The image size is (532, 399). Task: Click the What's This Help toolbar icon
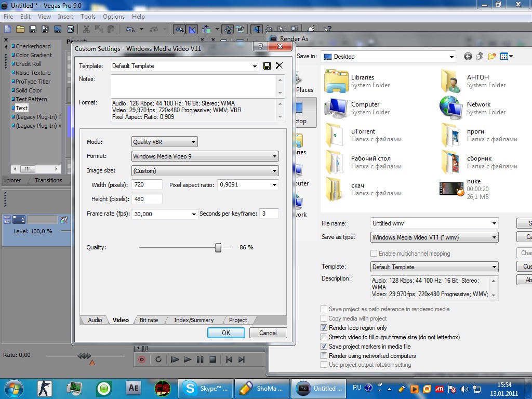point(327,29)
